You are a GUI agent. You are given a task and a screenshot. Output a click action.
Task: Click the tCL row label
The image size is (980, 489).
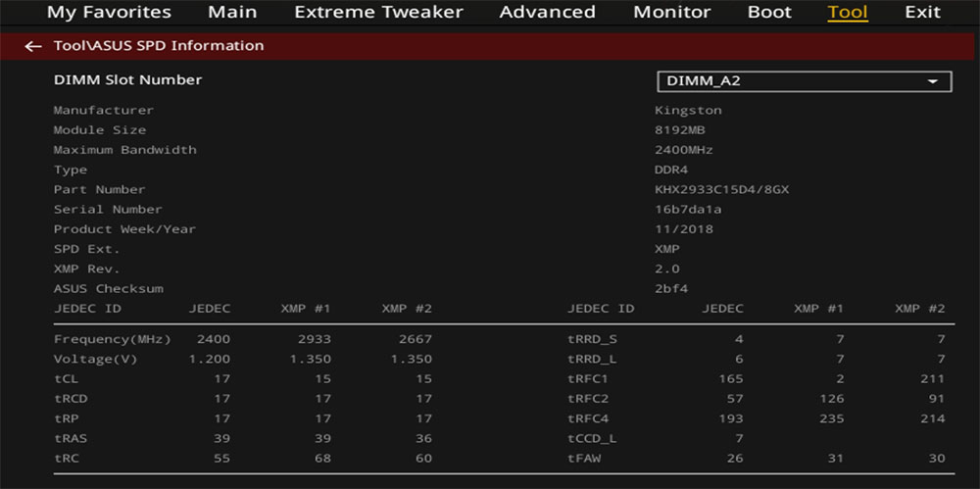[66, 379]
